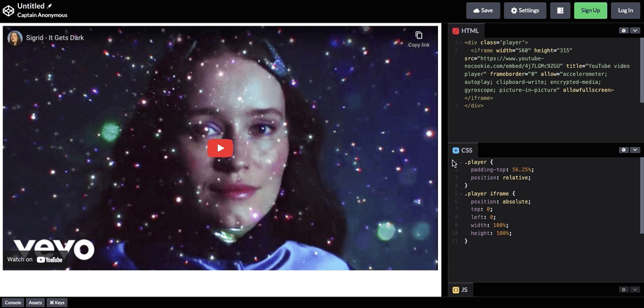Click the Untitled pen title
The height and width of the screenshot is (308, 644).
(x=31, y=6)
